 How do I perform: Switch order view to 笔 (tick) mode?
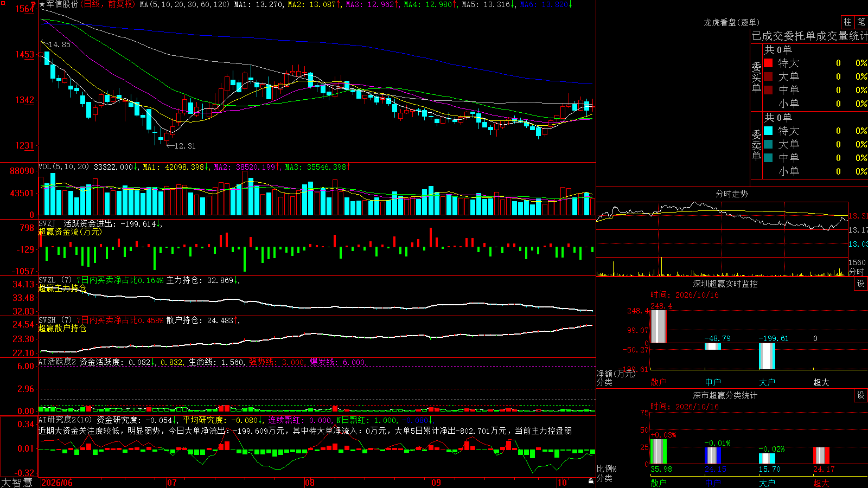click(x=861, y=22)
